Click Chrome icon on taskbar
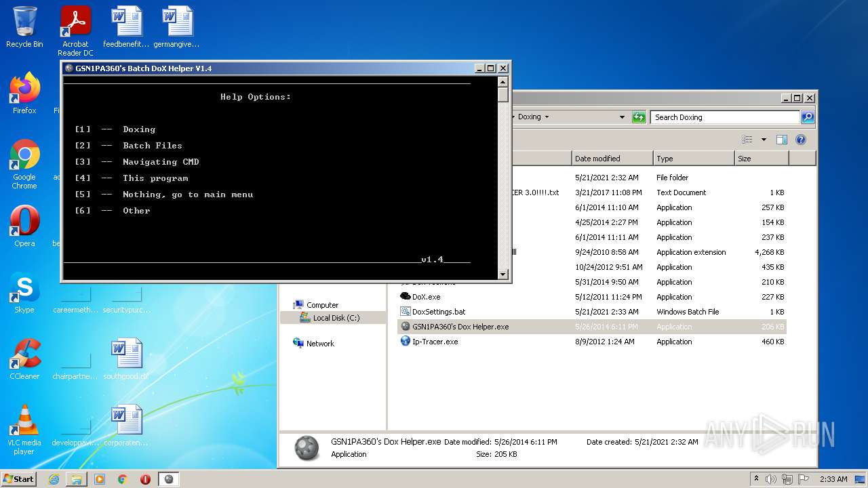The height and width of the screenshot is (488, 868). point(122,479)
